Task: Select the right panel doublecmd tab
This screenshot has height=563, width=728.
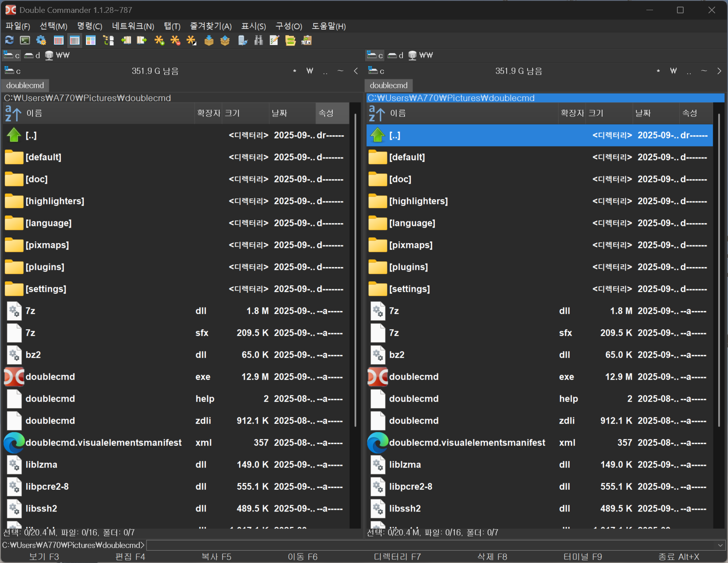Action: coord(389,85)
